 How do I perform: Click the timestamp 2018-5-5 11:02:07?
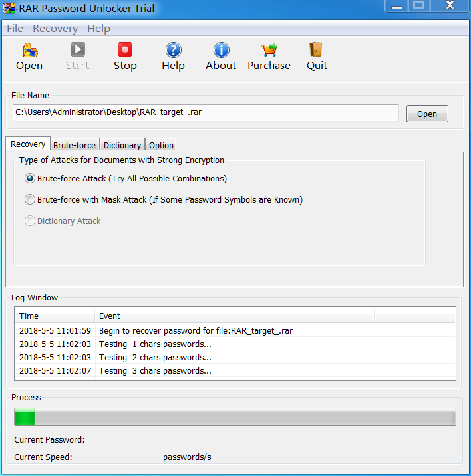click(x=55, y=371)
